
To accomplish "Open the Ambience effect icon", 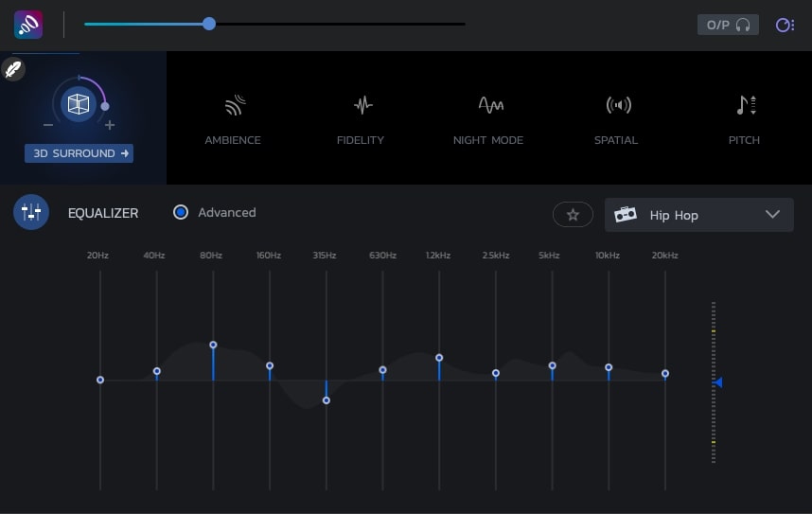I will tap(233, 105).
